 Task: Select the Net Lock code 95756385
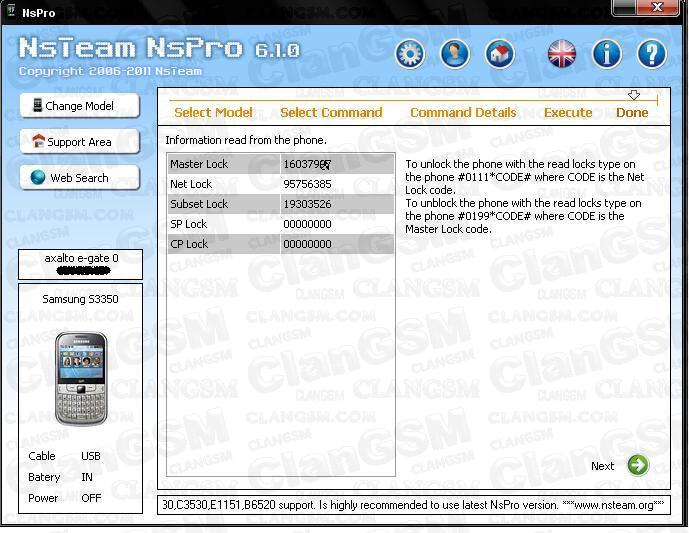[307, 184]
